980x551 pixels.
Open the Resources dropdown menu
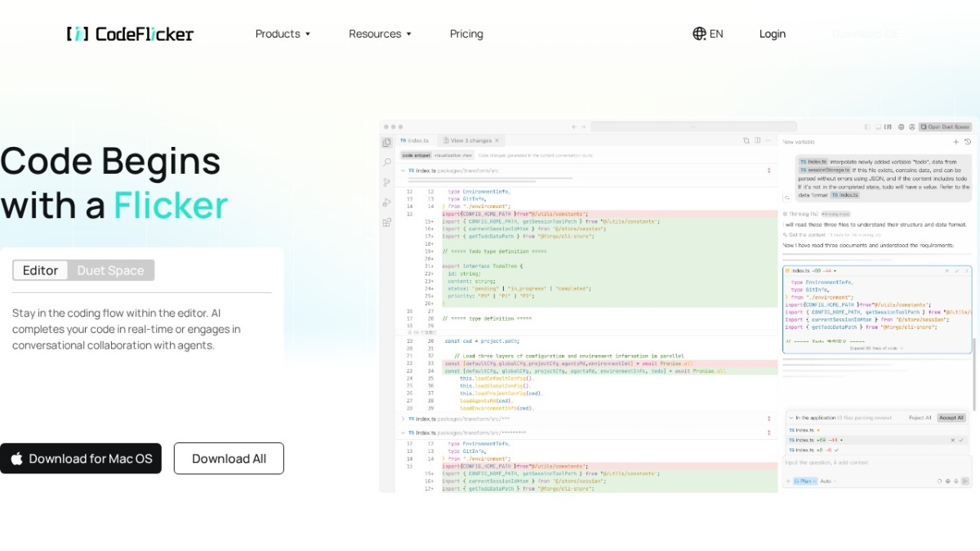click(380, 33)
